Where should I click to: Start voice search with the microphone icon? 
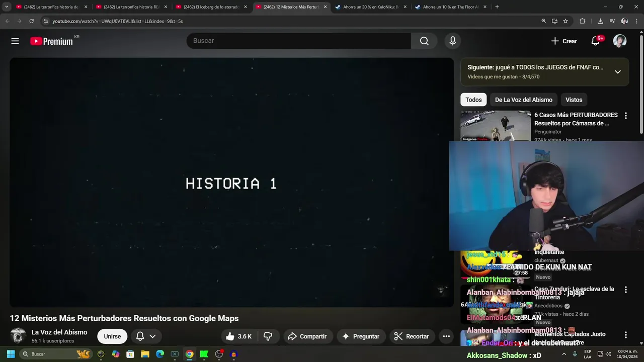(452, 41)
